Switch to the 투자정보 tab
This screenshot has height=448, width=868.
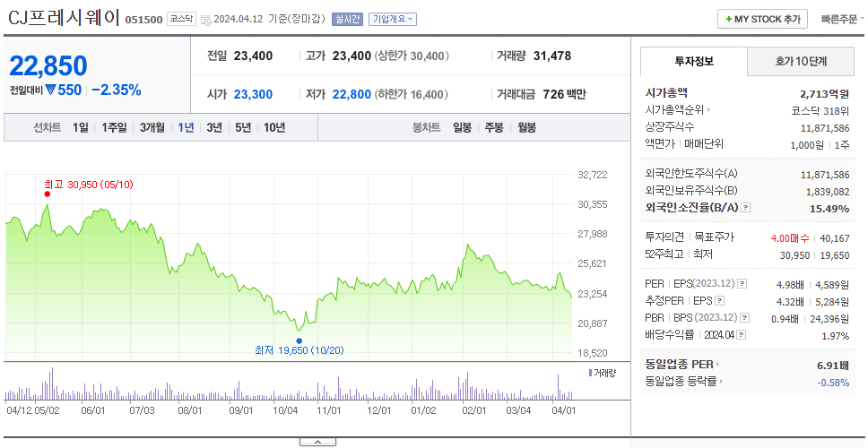click(694, 62)
